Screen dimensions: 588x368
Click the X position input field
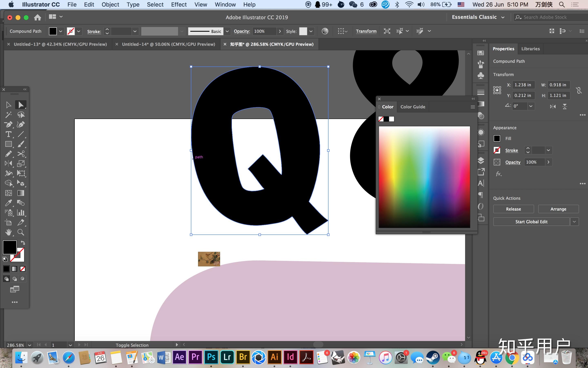[524, 85]
